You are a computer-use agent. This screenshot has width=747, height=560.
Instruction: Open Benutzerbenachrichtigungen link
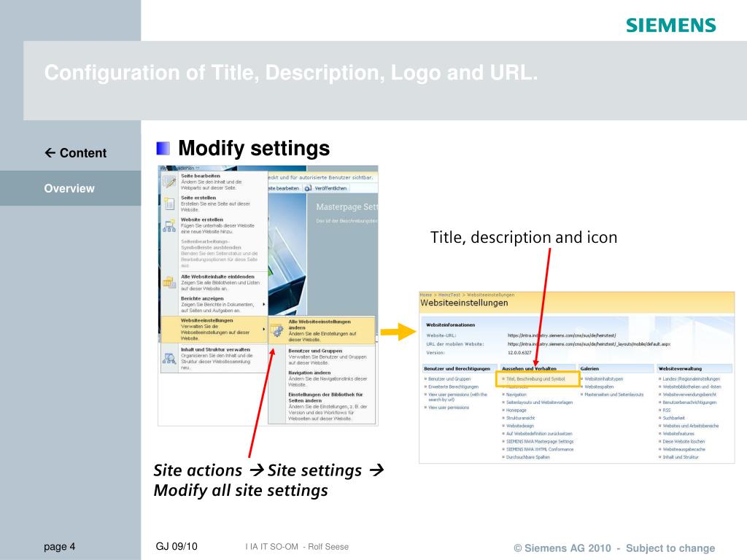(x=689, y=402)
